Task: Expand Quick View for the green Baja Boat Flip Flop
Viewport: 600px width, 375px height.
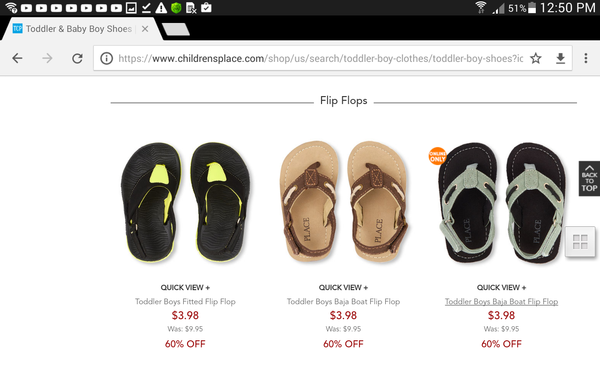Action: (x=501, y=287)
